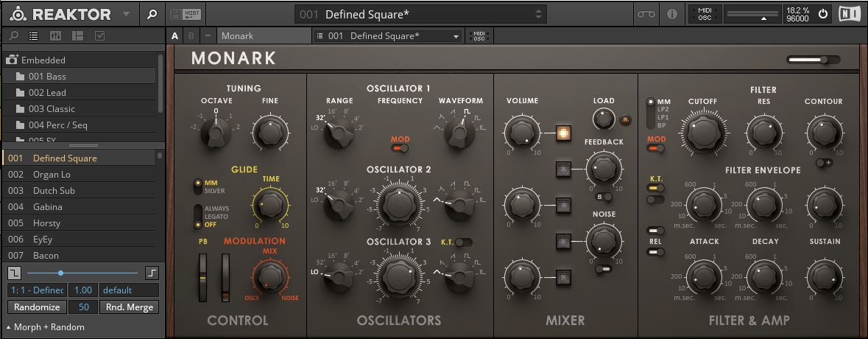Click the left morph position A icon
Screen dimensions: 868x339
[x=15, y=273]
